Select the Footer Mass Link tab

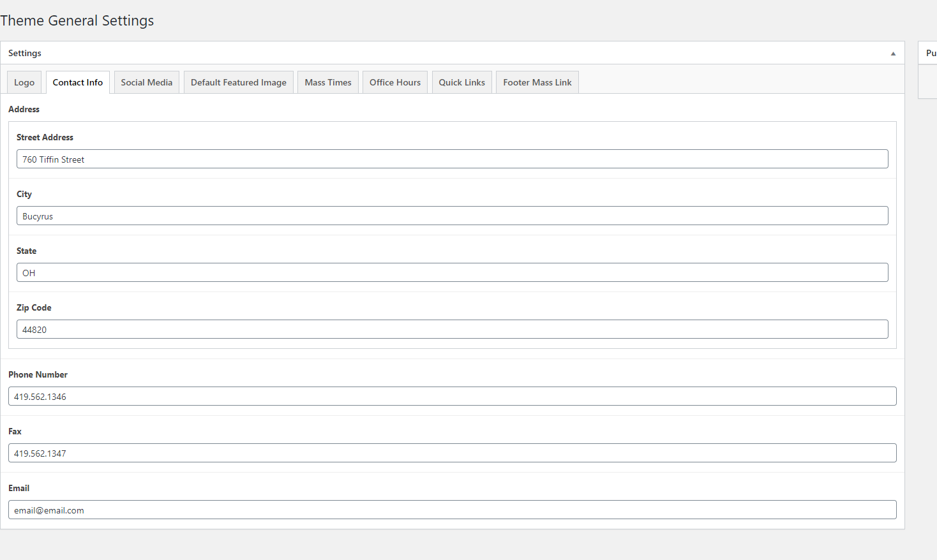(x=537, y=82)
